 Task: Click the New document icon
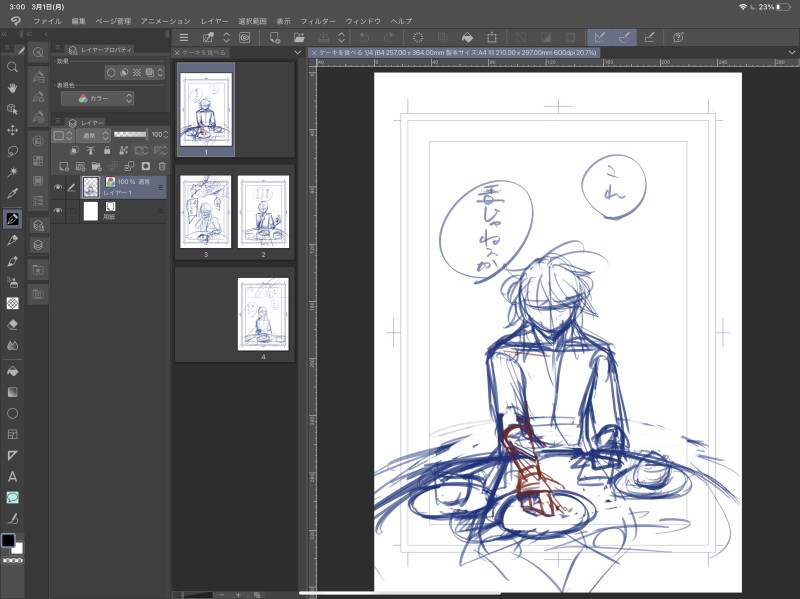pos(275,37)
